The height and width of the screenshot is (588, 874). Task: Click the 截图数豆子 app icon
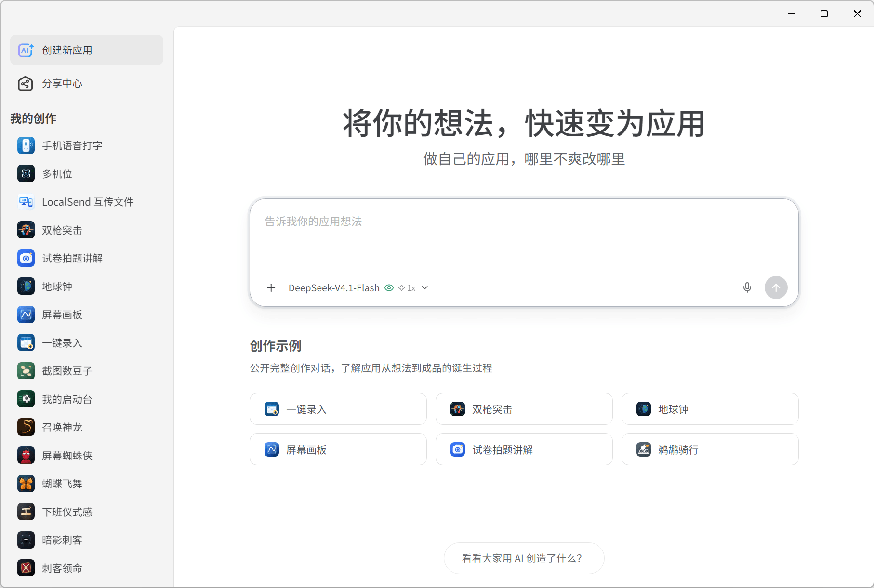tap(26, 371)
